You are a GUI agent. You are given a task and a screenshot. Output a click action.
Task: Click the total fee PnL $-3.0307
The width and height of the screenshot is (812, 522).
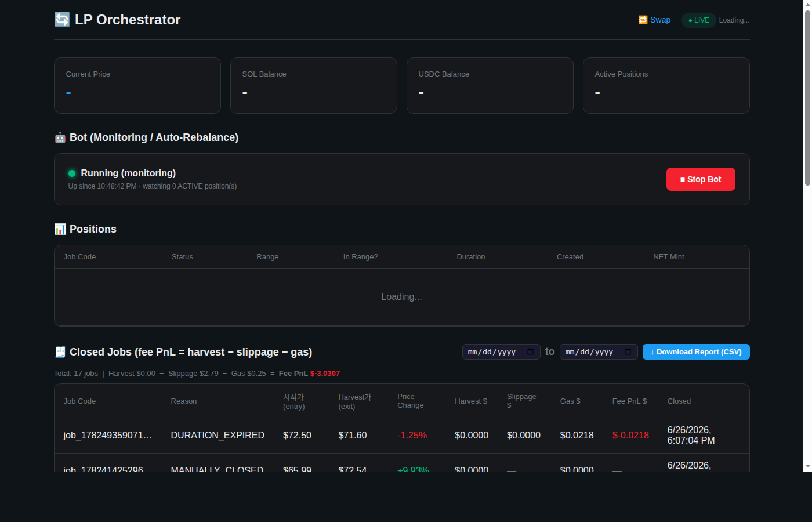(325, 374)
